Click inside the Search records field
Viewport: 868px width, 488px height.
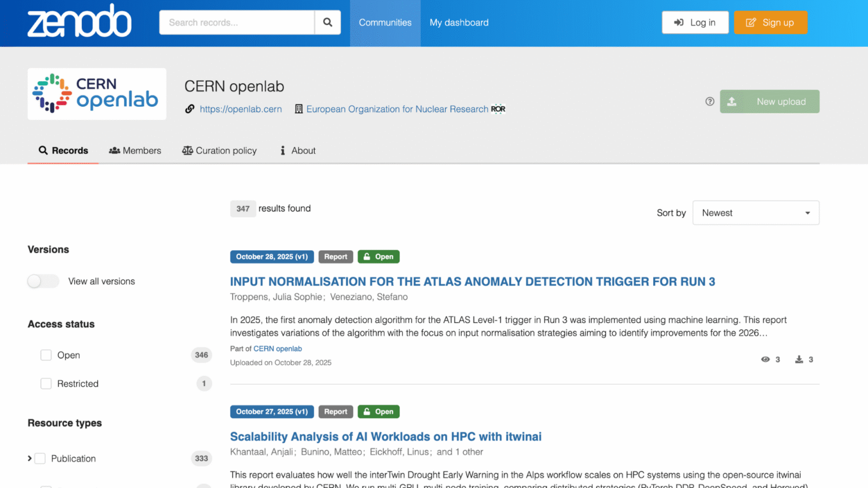point(237,22)
